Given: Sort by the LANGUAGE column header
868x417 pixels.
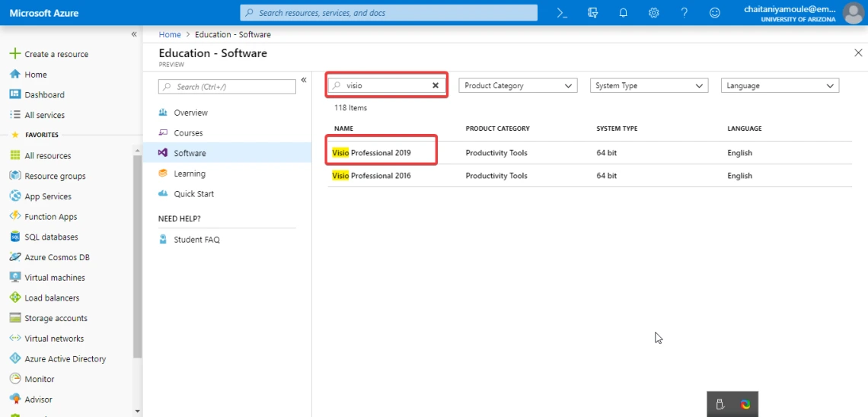Looking at the screenshot, I should coord(745,129).
